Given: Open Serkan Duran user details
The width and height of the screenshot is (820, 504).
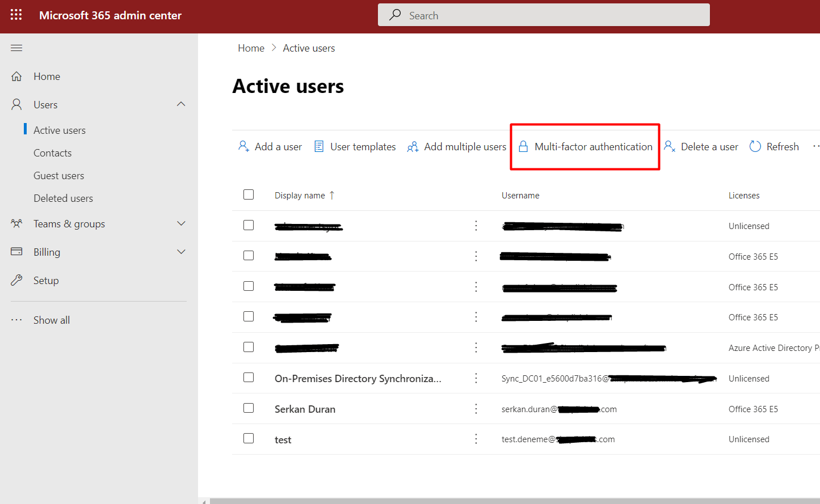Looking at the screenshot, I should 305,409.
